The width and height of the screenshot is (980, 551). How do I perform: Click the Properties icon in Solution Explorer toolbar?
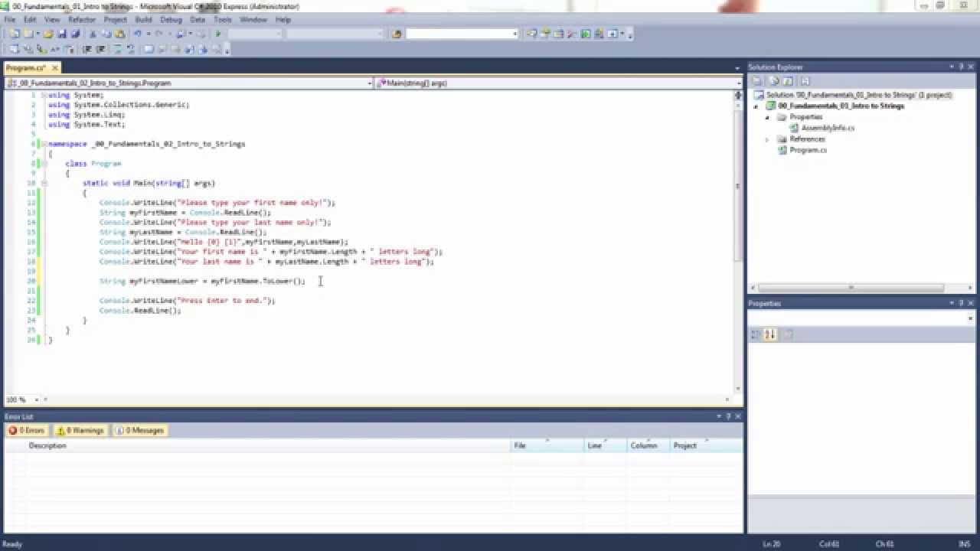coord(756,81)
